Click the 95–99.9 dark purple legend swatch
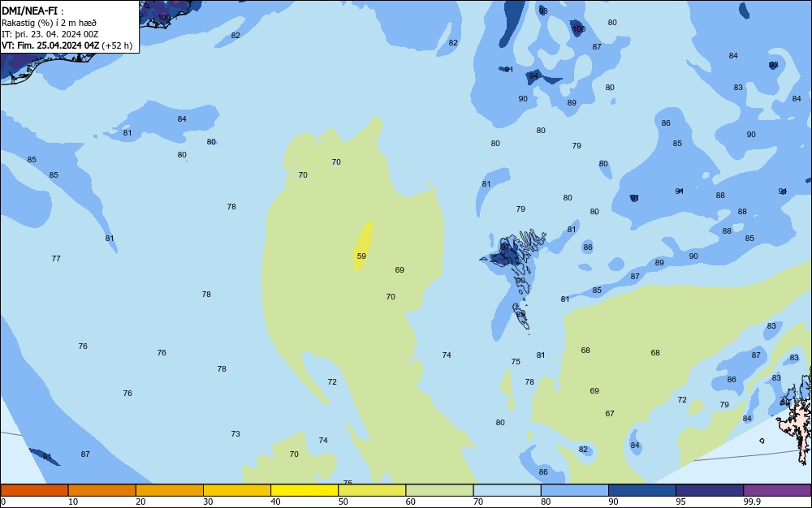The image size is (812, 508). (710, 490)
